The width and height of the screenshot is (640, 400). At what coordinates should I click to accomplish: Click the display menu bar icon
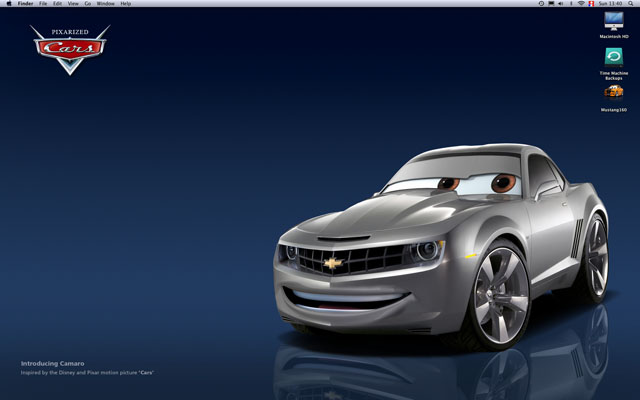(551, 3)
